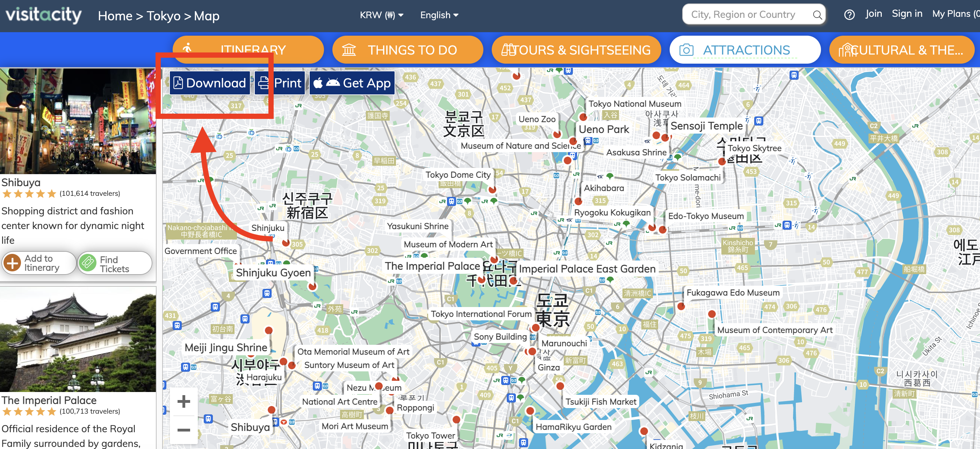Click the visitacity logo
This screenshot has width=980, height=449.
tap(43, 15)
